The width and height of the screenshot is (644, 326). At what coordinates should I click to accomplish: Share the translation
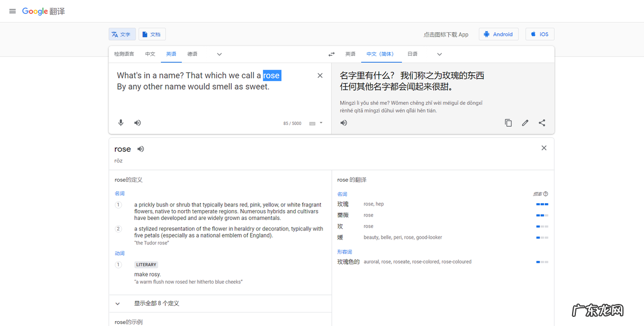coord(542,122)
